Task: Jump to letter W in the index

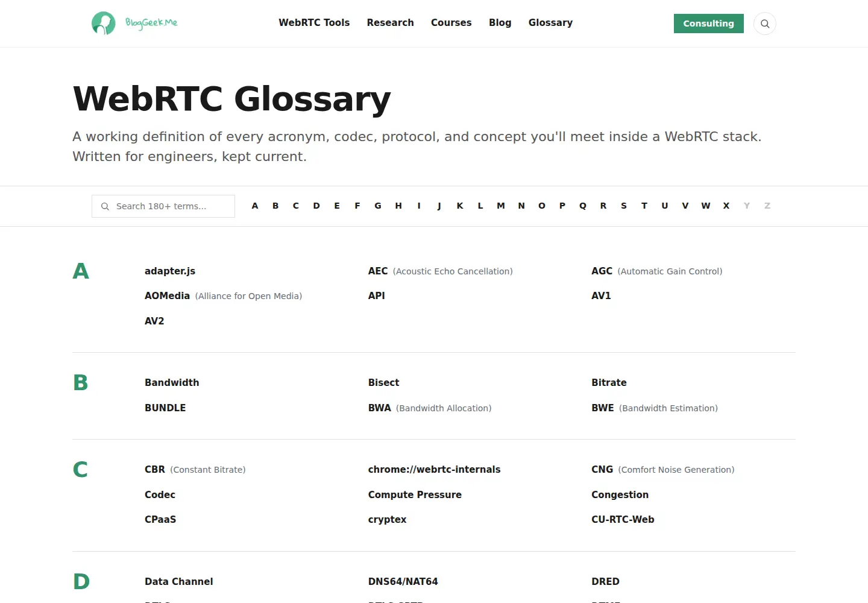Action: click(x=706, y=206)
